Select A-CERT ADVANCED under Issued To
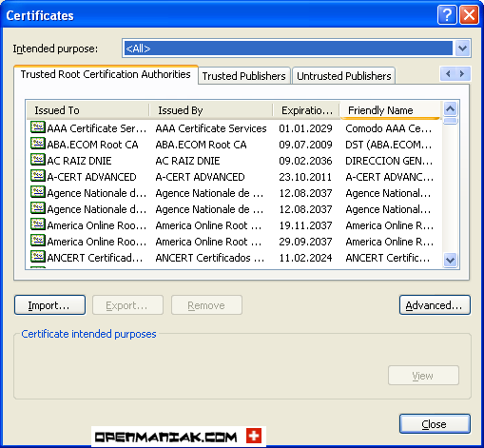The width and height of the screenshot is (484, 448). (91, 177)
